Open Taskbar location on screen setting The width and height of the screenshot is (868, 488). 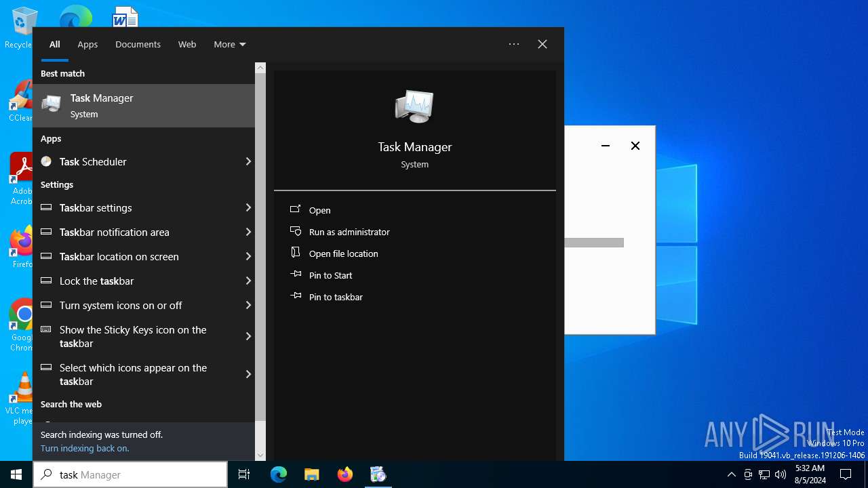click(137, 256)
